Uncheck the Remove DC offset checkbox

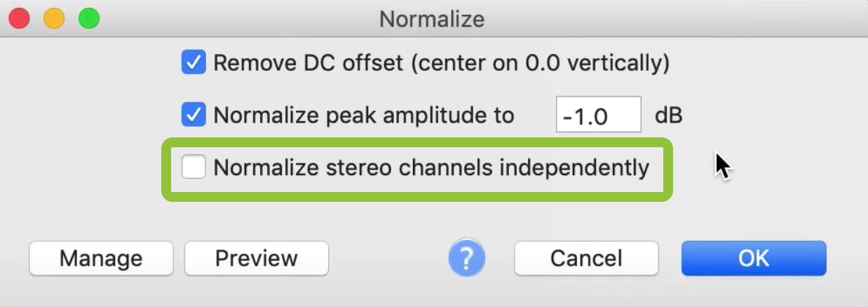[x=193, y=63]
